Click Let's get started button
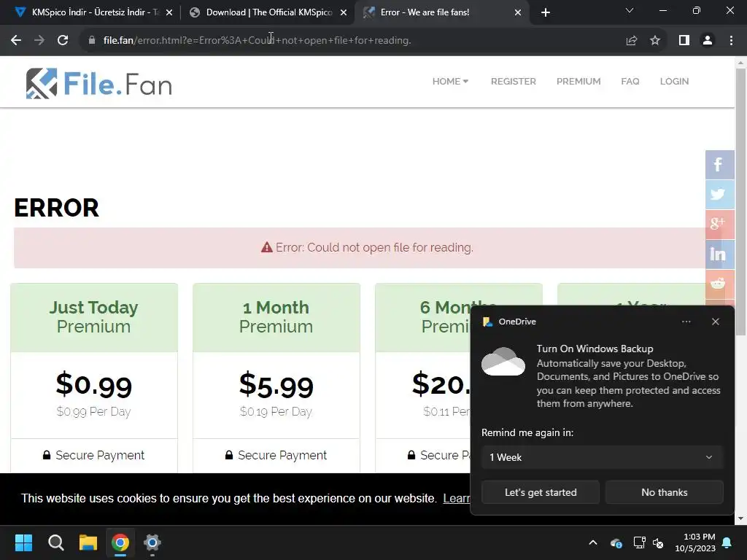The image size is (747, 560). pos(541,492)
